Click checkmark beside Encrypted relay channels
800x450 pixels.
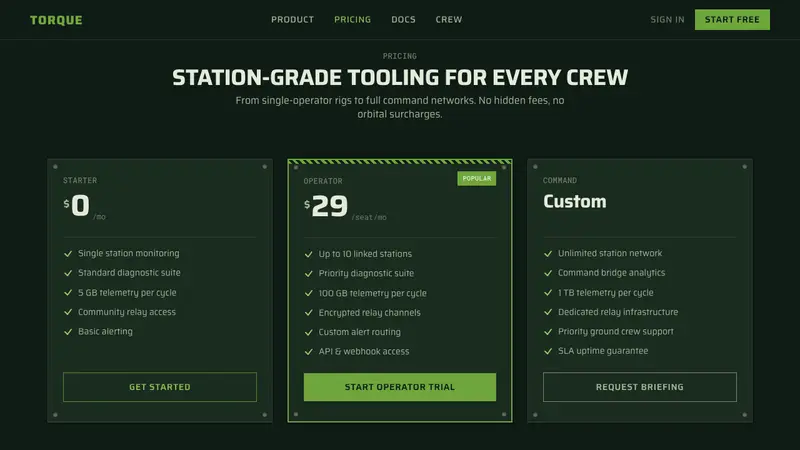point(308,312)
